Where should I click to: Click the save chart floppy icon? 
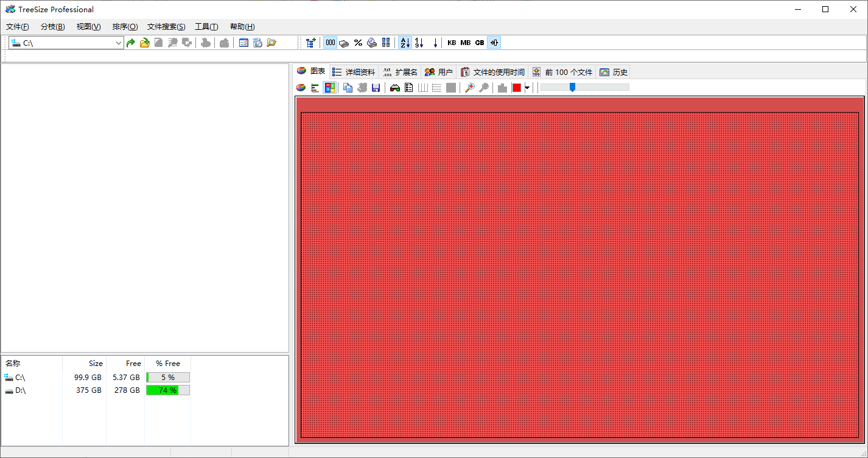(376, 88)
